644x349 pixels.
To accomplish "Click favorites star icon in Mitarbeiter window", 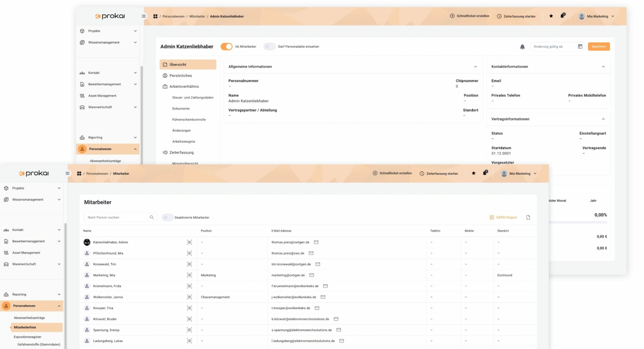I will coord(474,173).
